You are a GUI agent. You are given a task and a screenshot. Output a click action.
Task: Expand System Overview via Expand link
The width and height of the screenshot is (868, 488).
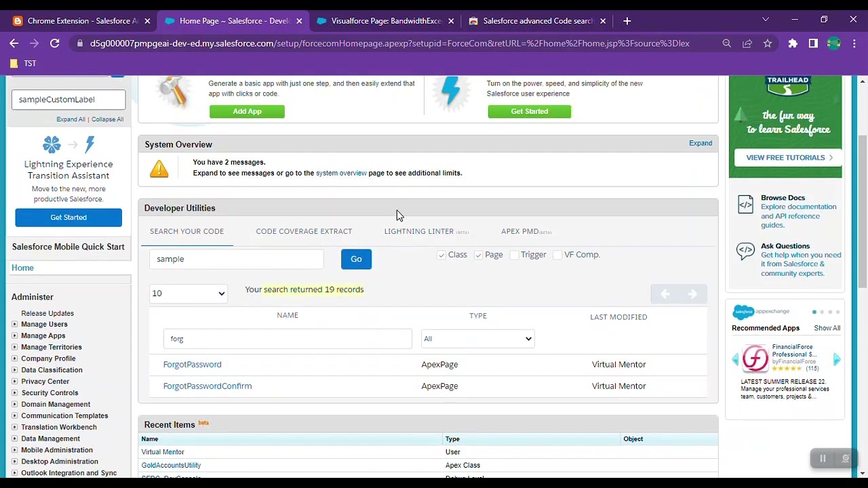point(701,144)
